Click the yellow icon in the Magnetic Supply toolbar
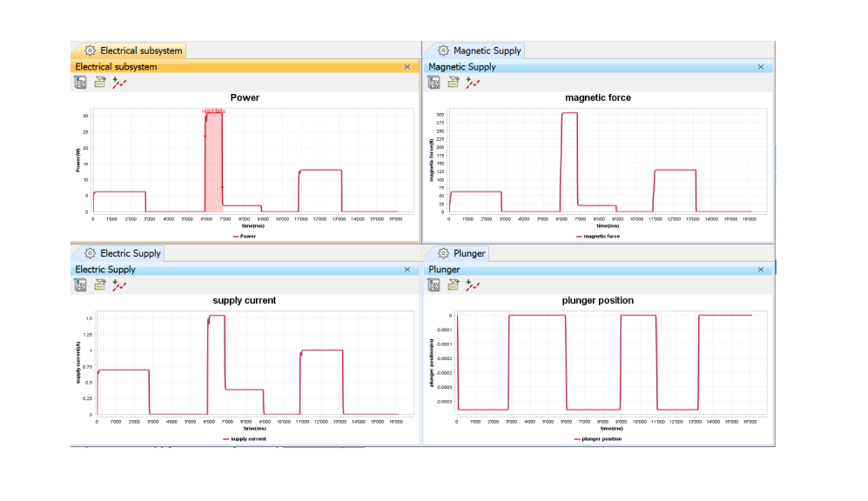868x501 pixels. (454, 82)
